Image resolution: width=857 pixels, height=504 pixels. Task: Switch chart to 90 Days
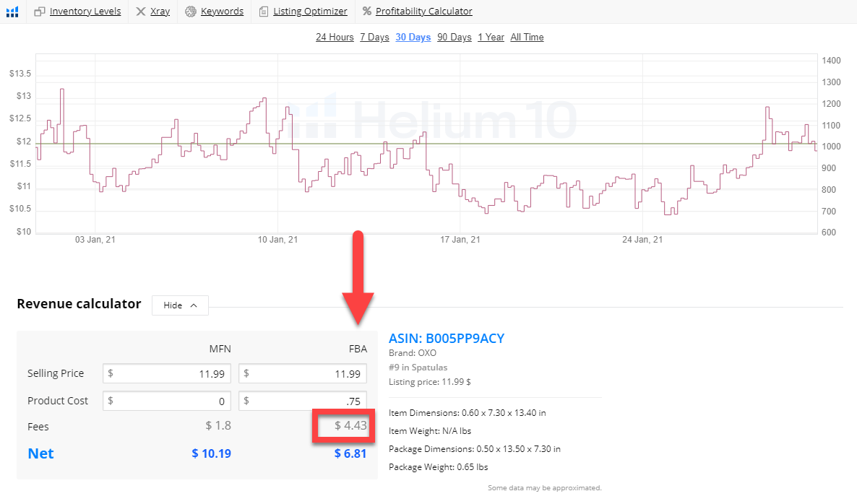coord(455,37)
